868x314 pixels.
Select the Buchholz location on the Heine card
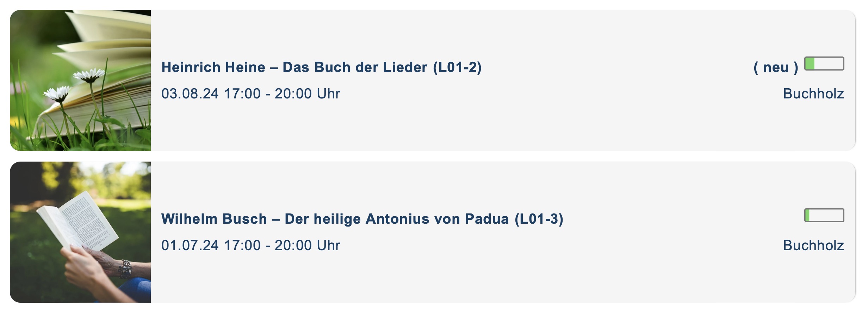(x=813, y=93)
